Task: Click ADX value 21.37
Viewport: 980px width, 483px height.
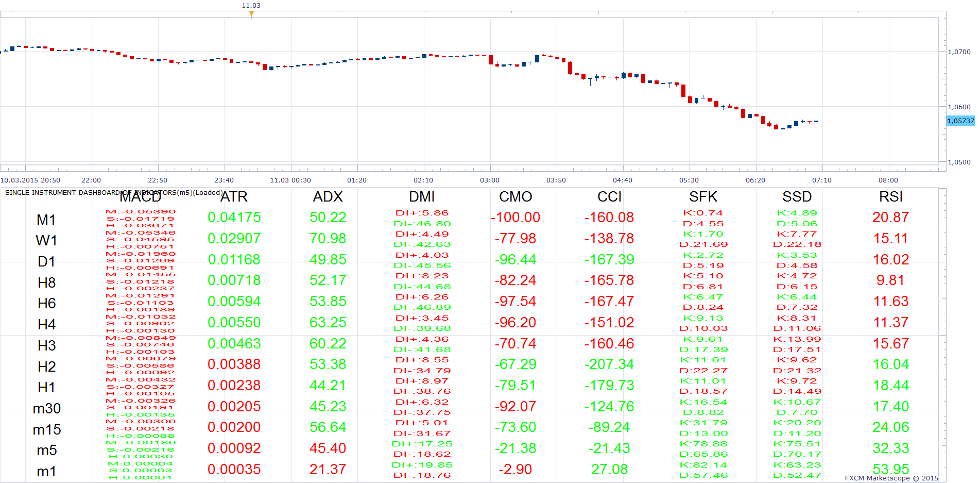Action: [328, 470]
